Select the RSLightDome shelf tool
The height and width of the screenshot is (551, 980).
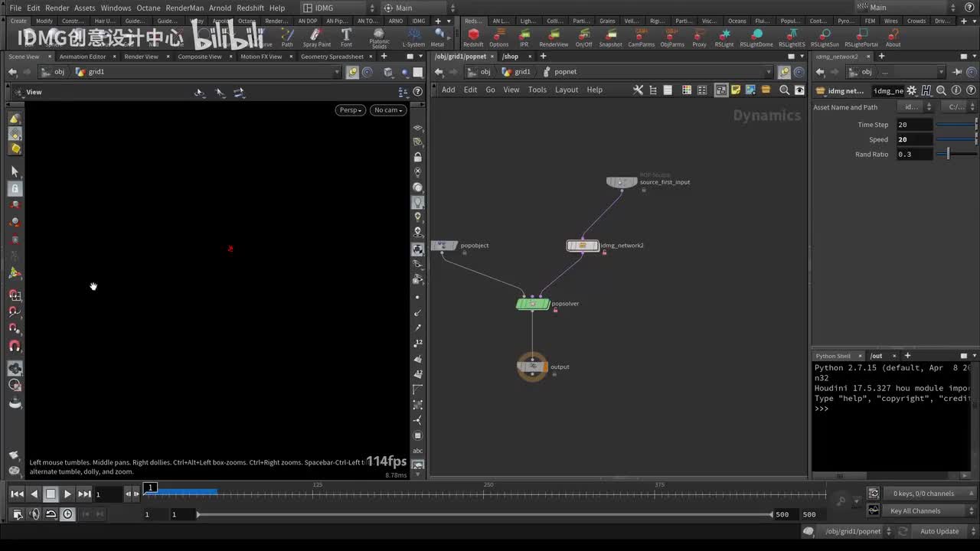(756, 35)
